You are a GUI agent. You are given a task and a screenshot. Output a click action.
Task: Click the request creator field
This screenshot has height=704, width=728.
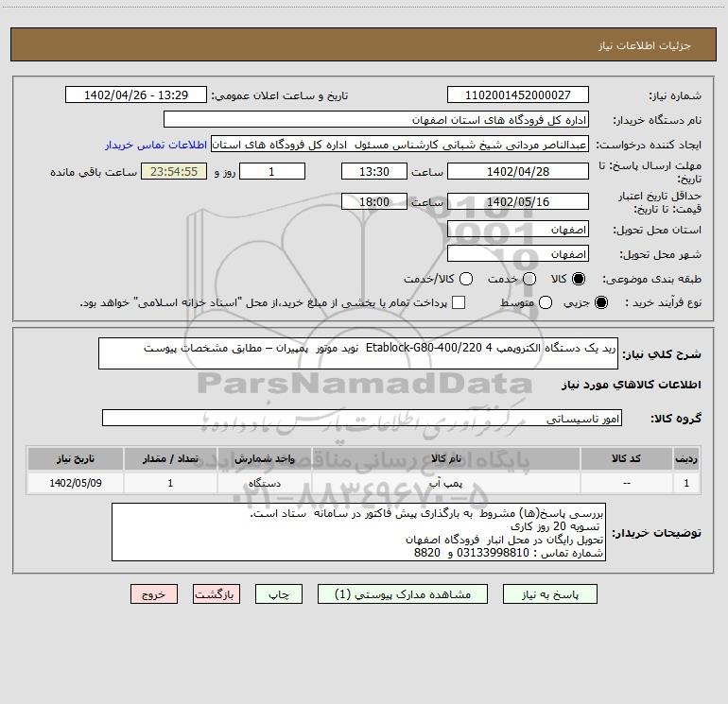[400, 145]
